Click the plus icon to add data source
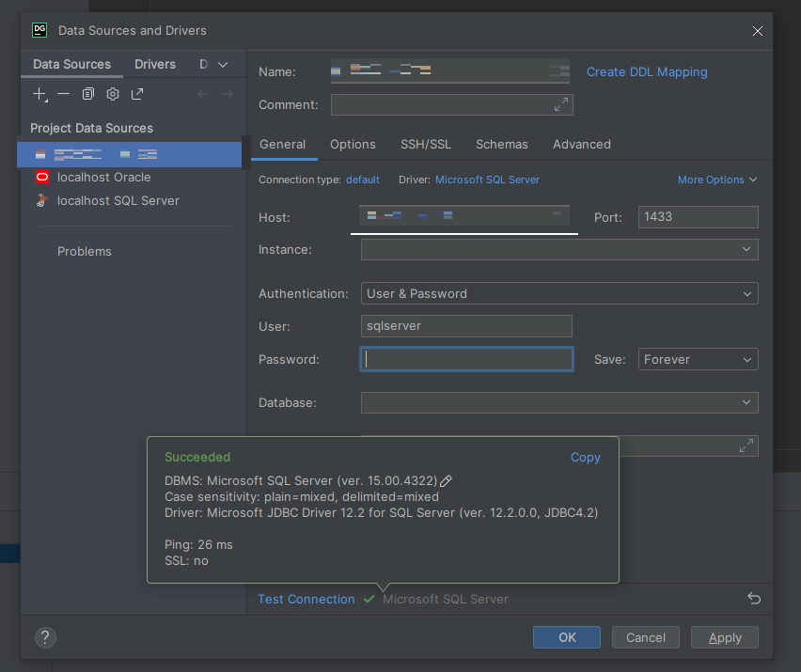Screen dimensions: 801x672 39,94
